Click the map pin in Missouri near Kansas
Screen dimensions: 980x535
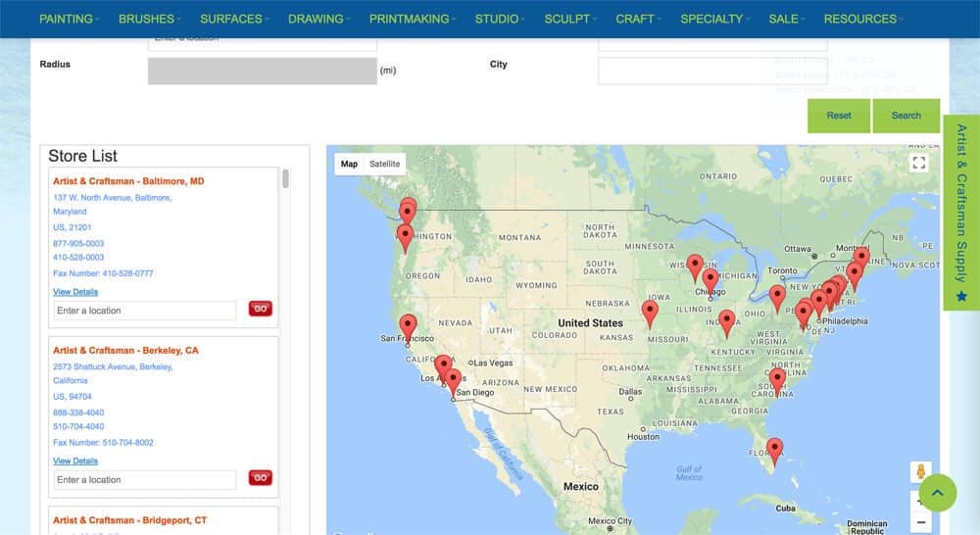coord(650,314)
